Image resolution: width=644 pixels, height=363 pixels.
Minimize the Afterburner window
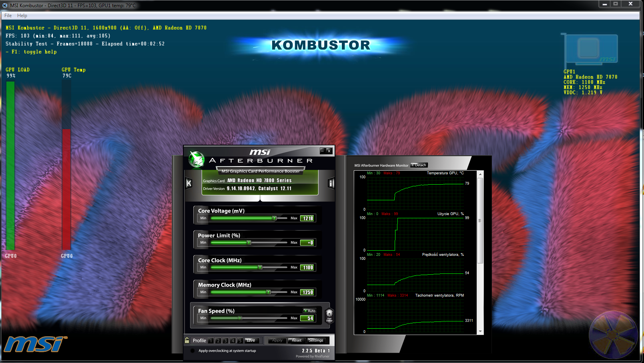click(322, 151)
